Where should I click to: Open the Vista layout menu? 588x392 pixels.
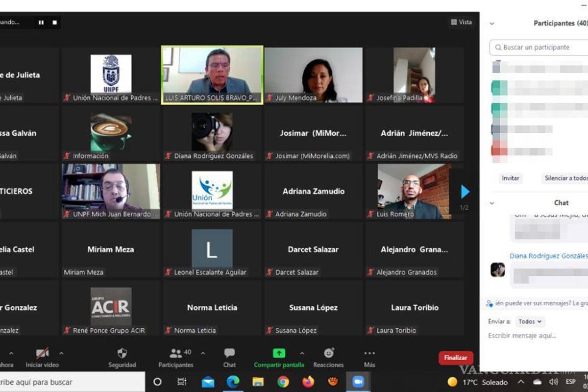[x=461, y=22]
